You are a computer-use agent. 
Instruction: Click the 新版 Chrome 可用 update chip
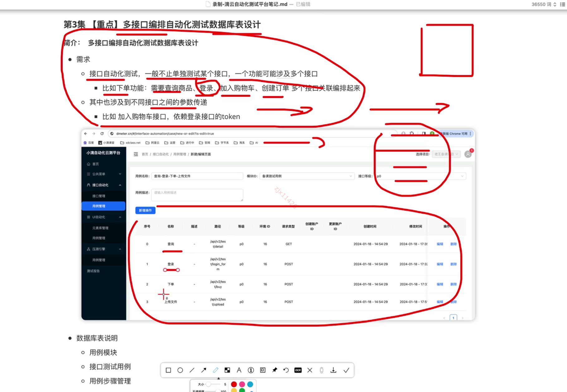point(456,133)
